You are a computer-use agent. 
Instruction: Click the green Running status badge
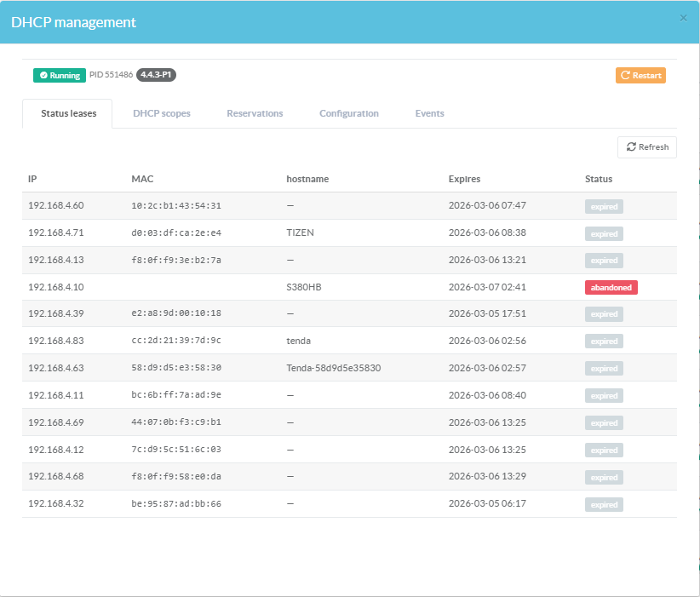click(x=60, y=75)
